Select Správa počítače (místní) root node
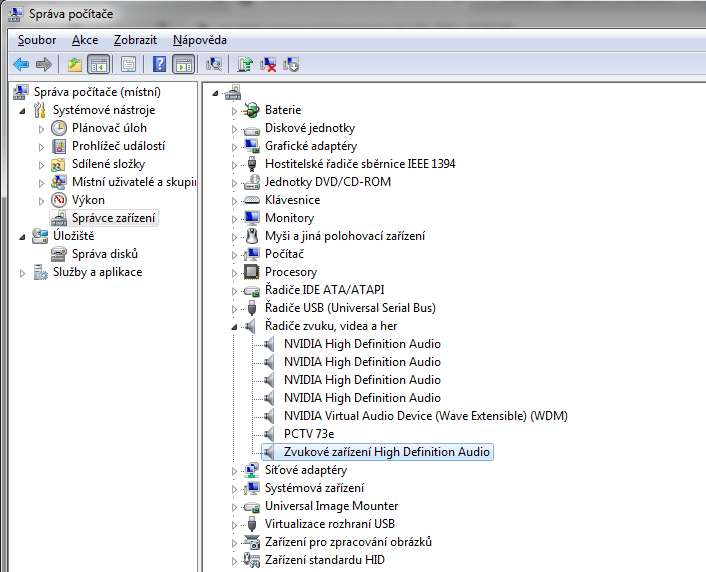This screenshot has height=572, width=706. [97, 92]
